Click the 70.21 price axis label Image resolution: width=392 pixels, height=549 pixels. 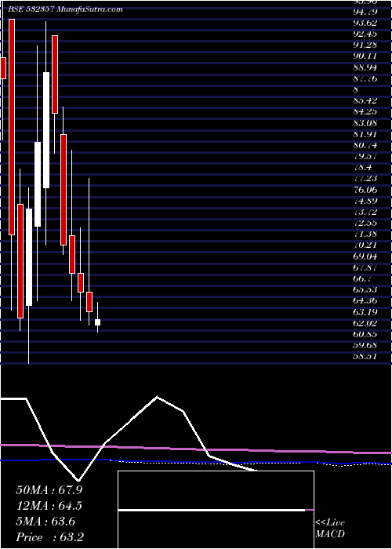point(365,245)
